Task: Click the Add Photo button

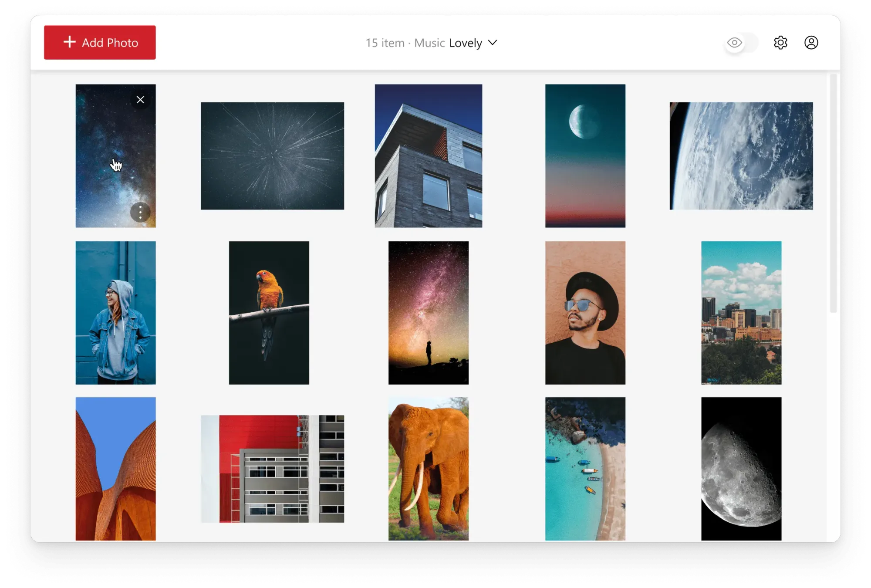Action: click(100, 43)
